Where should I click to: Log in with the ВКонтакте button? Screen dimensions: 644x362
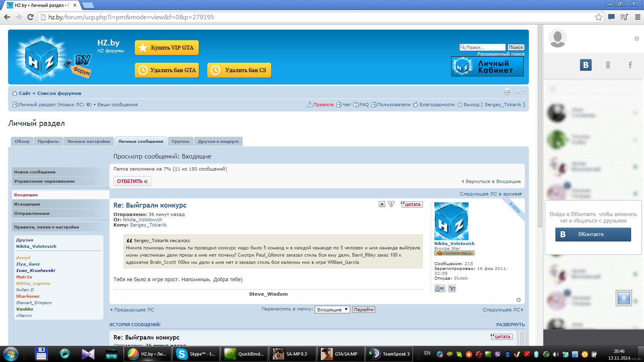tap(593, 234)
